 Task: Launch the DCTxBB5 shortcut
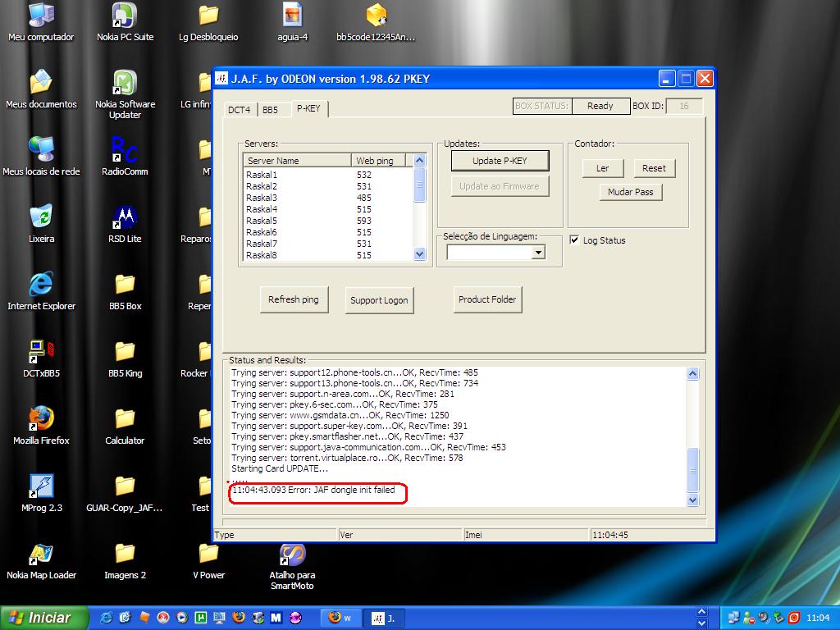(41, 358)
